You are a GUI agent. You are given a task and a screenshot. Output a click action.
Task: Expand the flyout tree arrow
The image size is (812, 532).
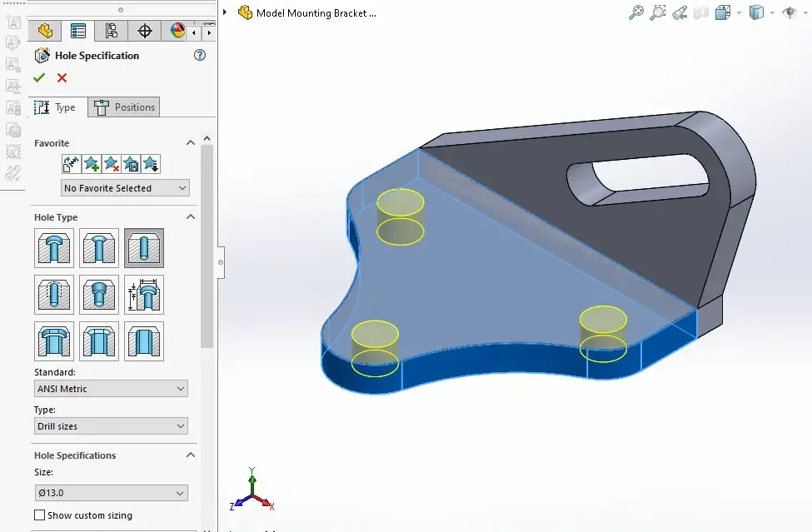(x=225, y=12)
